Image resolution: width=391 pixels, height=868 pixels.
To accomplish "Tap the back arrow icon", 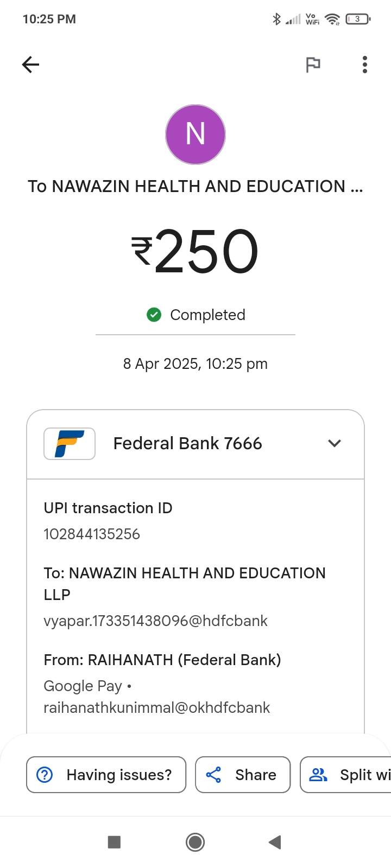I will coord(30,65).
